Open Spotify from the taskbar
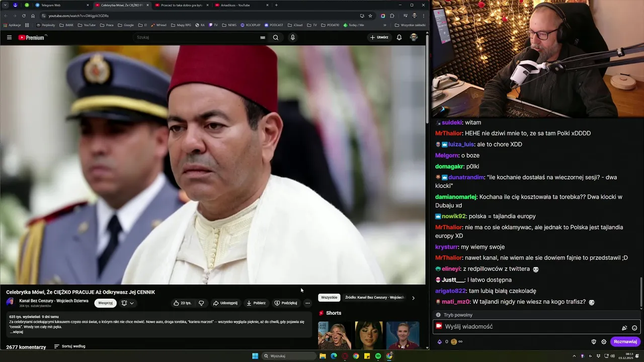Screen dimensions: 644x362 378,356
